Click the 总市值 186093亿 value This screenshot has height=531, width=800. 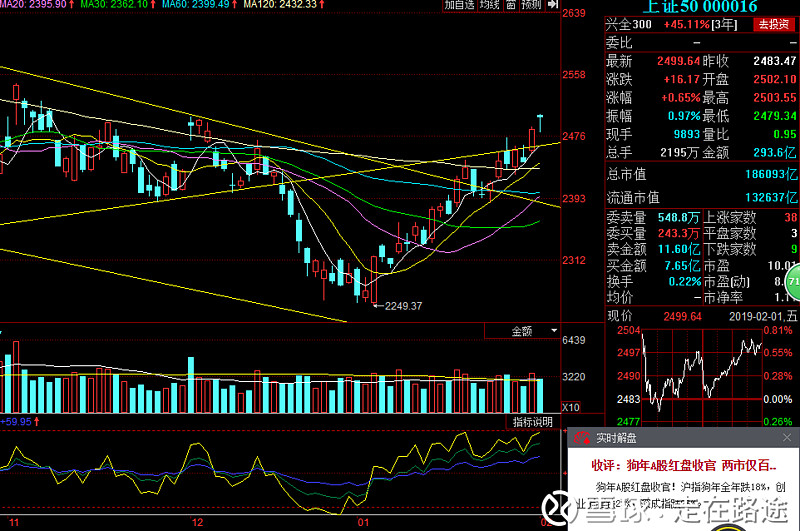[x=771, y=174]
